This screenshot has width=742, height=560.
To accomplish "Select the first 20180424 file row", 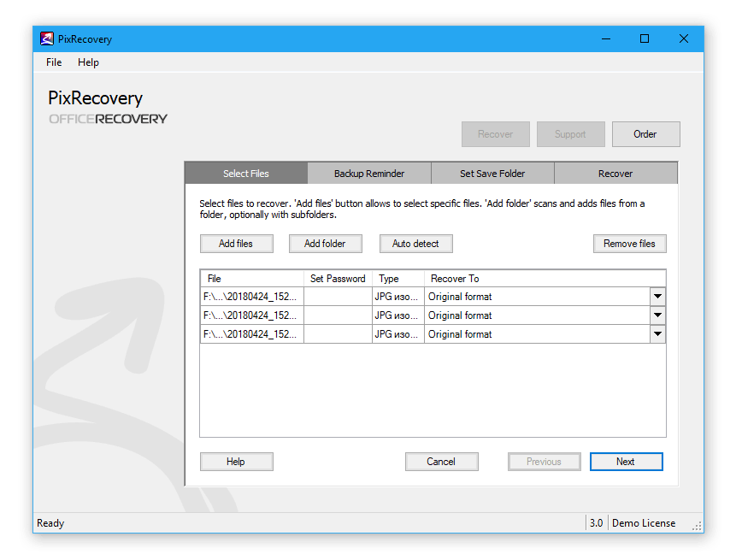I will pyautogui.click(x=251, y=296).
